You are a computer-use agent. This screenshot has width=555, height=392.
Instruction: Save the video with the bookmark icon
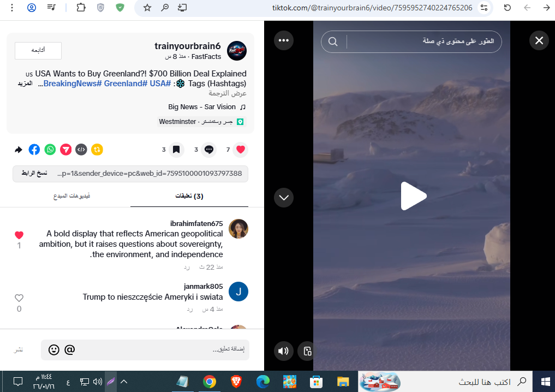(176, 150)
